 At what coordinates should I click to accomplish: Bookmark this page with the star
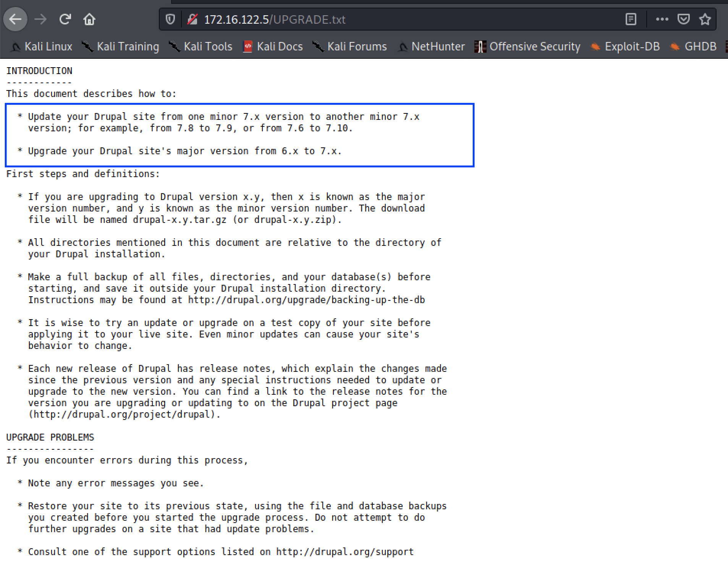coord(705,19)
